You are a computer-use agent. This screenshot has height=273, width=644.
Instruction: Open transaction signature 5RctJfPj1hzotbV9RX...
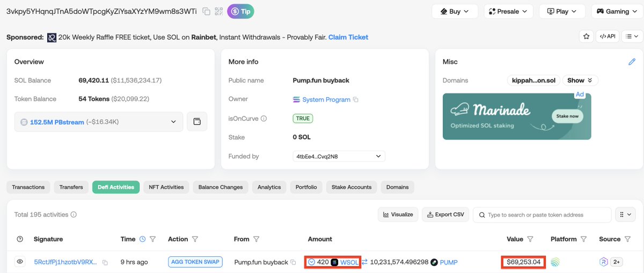coord(66,262)
